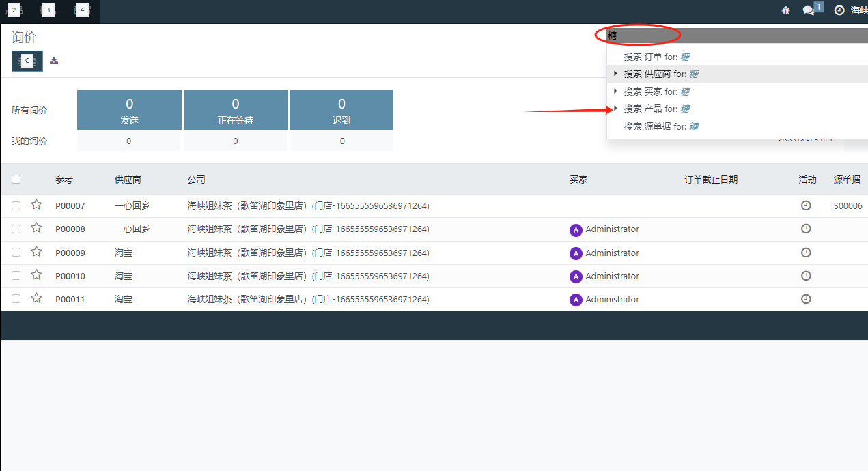Expand the 搜索 产品 suggestion arrow
The height and width of the screenshot is (471, 868).
tap(615, 109)
